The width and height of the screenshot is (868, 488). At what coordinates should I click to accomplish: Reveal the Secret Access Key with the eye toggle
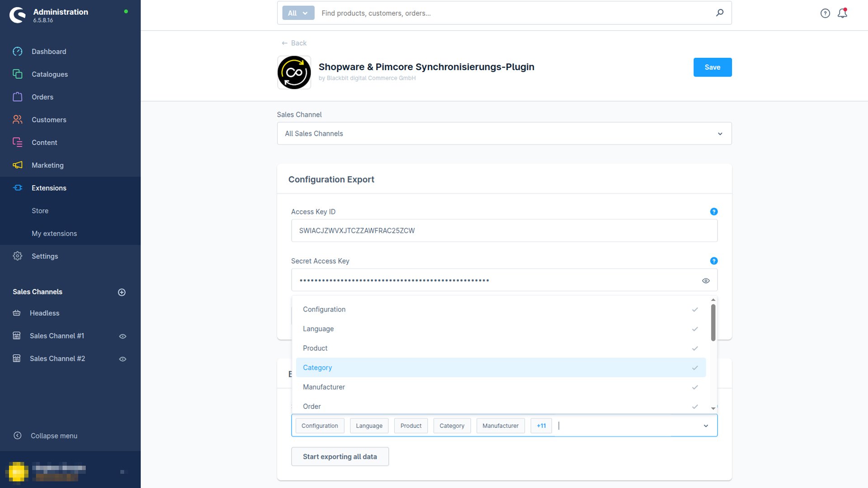[x=706, y=280]
